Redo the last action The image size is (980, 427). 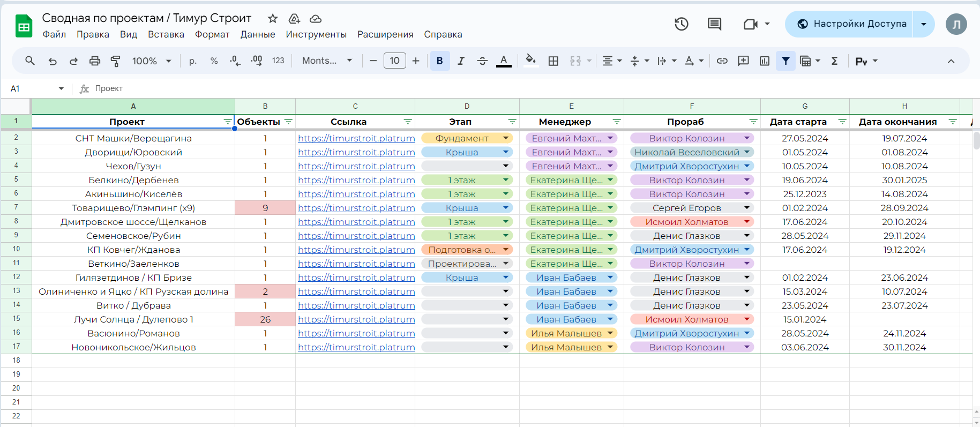pos(73,61)
